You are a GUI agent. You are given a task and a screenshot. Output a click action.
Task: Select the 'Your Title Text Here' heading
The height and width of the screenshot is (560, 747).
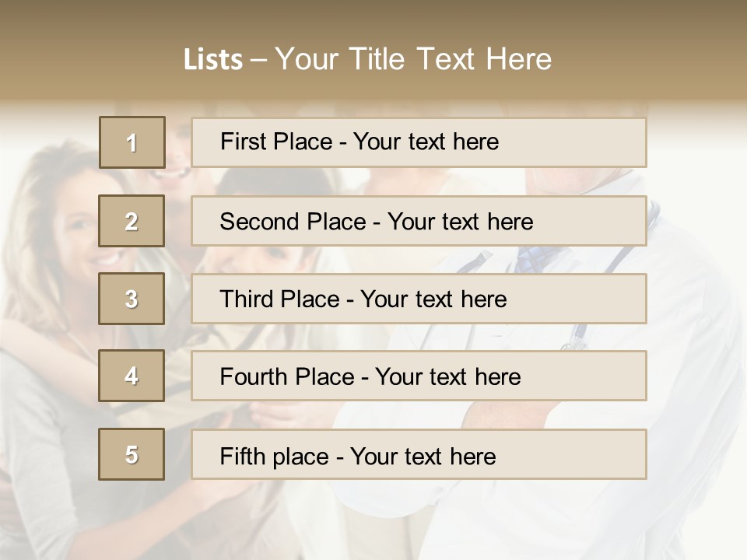coord(413,59)
